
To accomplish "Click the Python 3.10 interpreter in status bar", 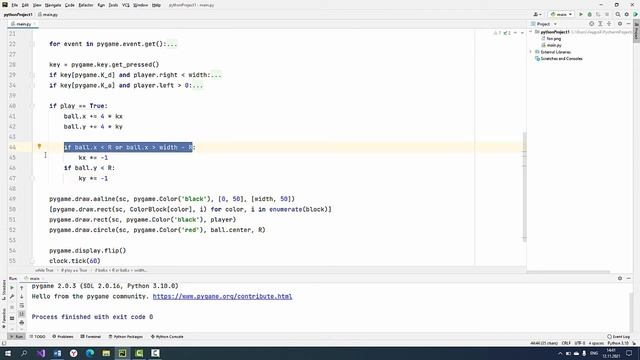I will pos(619,343).
